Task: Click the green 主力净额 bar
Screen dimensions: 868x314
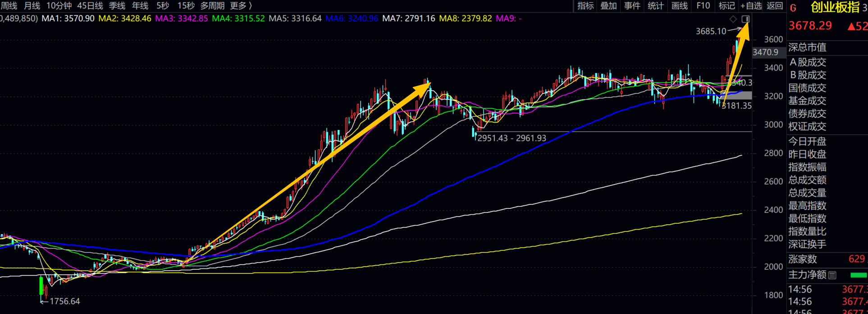Action: point(858,275)
